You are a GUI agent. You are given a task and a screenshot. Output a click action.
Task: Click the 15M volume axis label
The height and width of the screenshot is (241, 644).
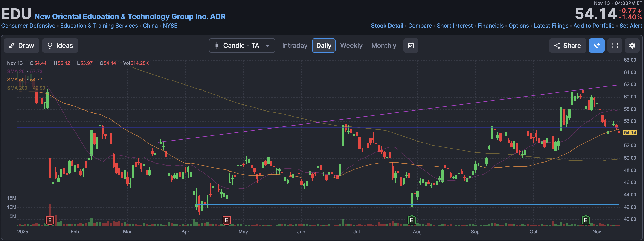[x=12, y=198]
